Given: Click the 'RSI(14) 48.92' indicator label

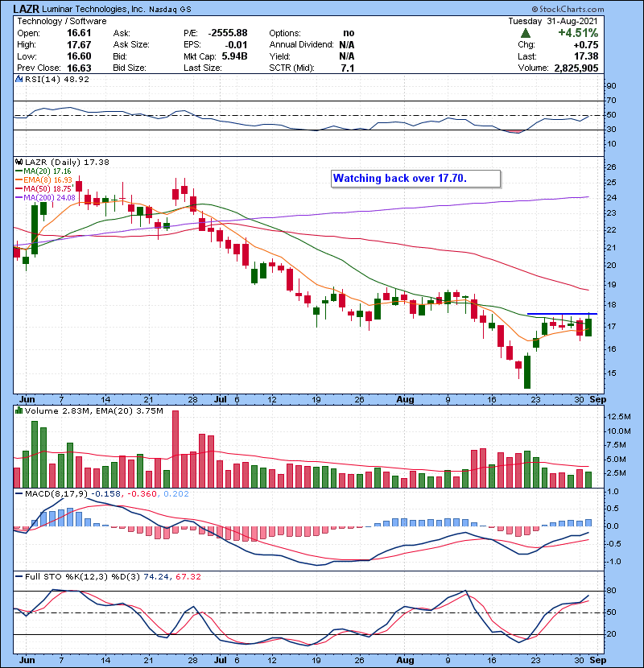Looking at the screenshot, I should coord(57,79).
